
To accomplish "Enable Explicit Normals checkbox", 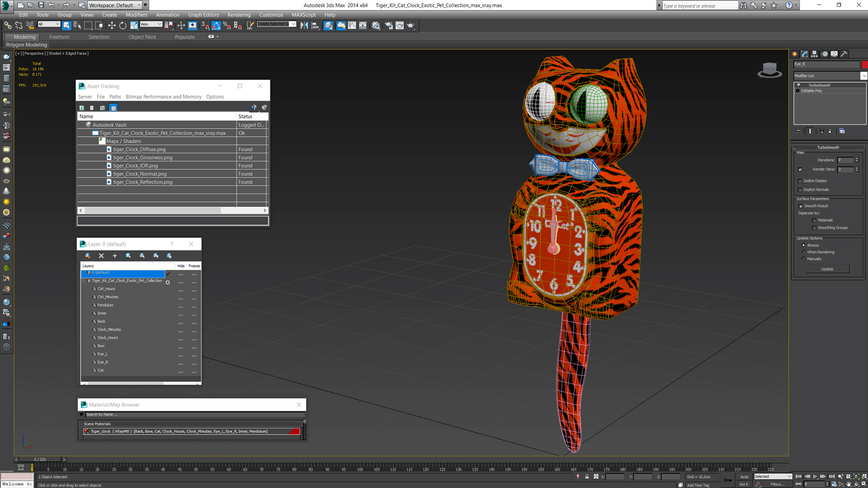I will tap(800, 190).
